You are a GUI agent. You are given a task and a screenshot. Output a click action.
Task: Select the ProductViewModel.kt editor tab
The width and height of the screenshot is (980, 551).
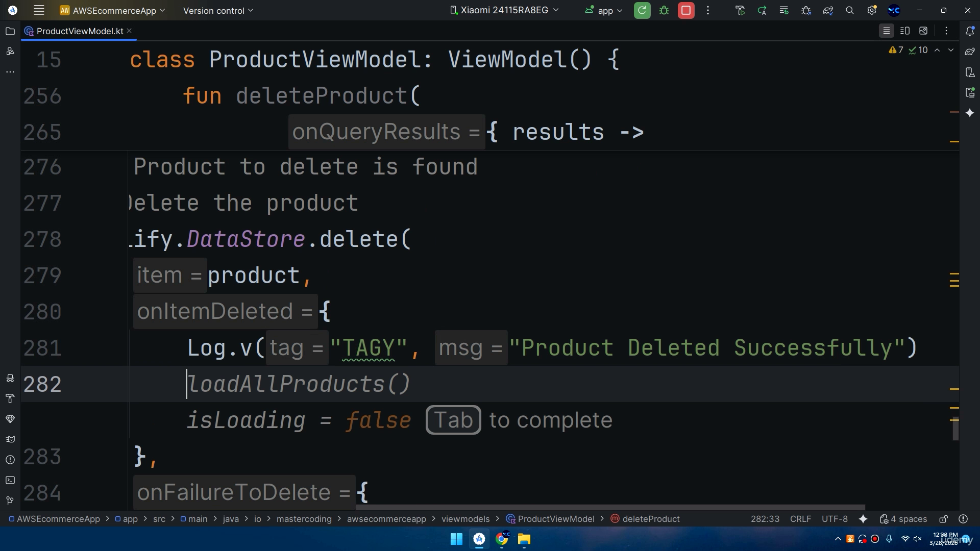pyautogui.click(x=79, y=31)
